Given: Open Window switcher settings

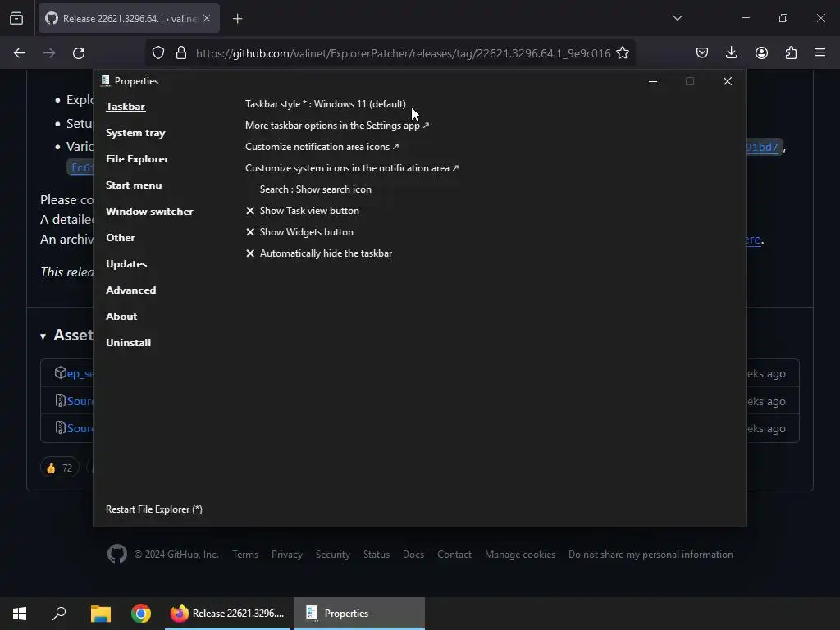Looking at the screenshot, I should tap(149, 211).
